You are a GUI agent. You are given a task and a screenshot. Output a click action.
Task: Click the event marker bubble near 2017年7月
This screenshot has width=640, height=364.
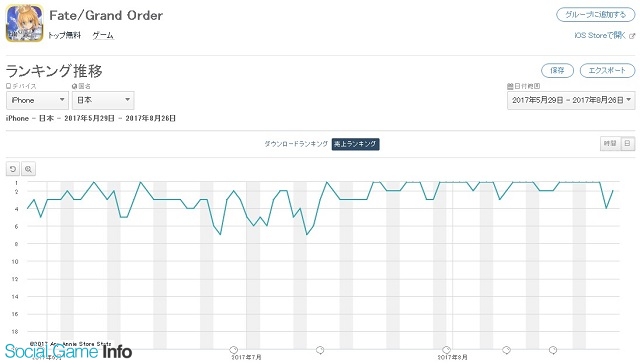(233, 350)
